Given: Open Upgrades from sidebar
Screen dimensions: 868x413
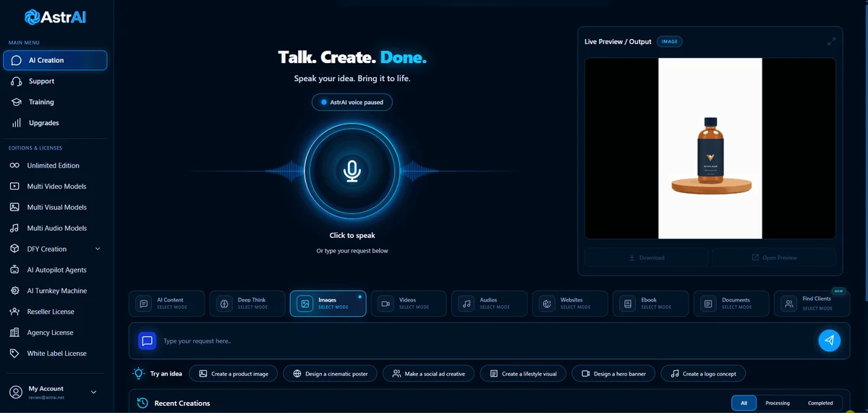Looking at the screenshot, I should 55,123.
